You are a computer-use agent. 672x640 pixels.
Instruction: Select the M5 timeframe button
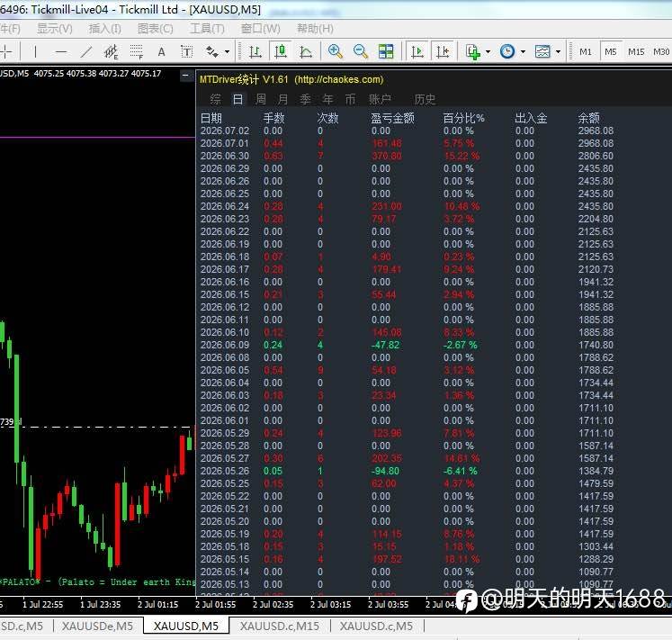coord(611,52)
